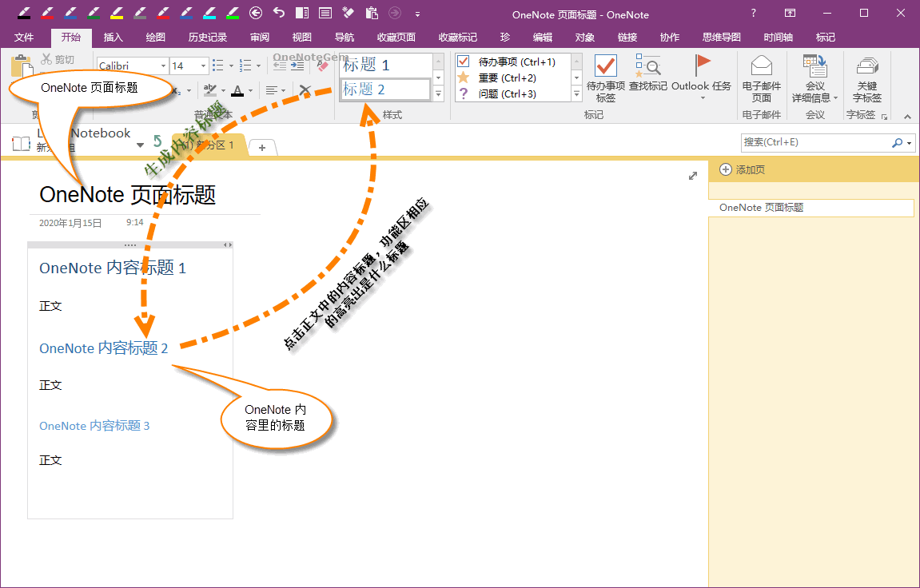
Task: Click the increase indent icon
Action: click(297, 65)
